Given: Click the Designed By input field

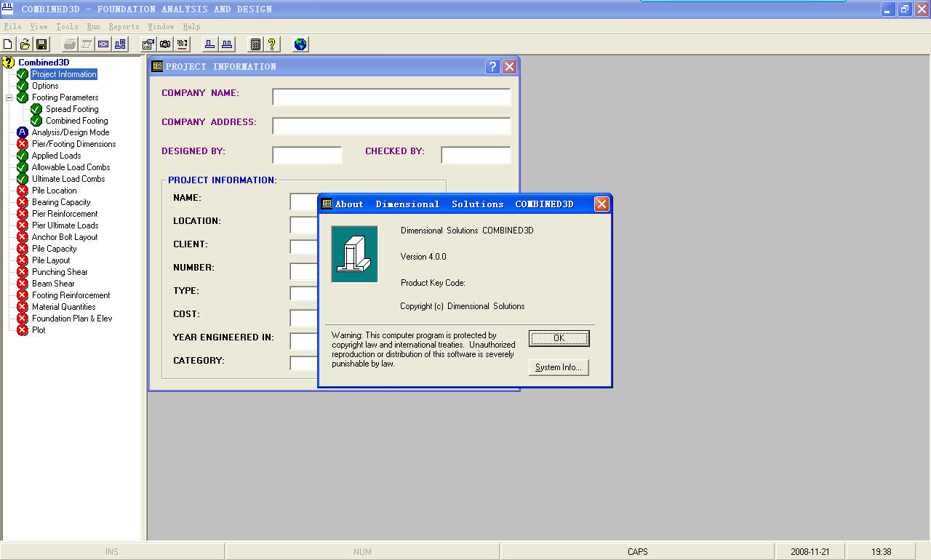Looking at the screenshot, I should coord(307,155).
